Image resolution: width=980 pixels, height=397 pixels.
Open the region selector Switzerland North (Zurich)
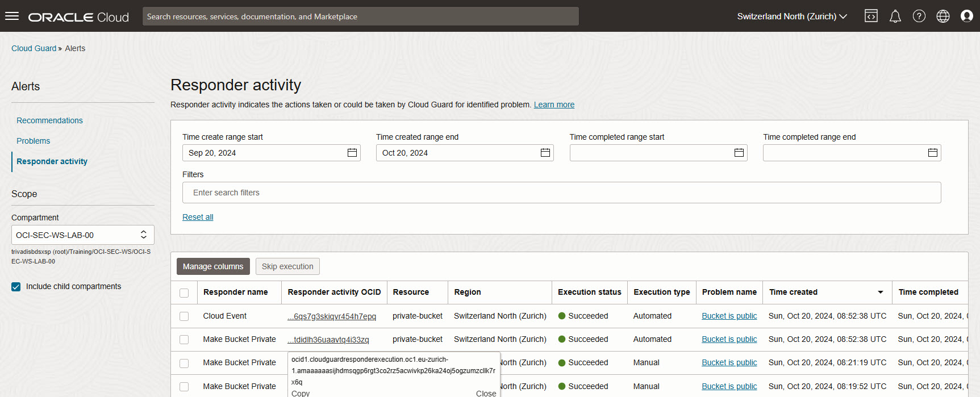tap(792, 16)
